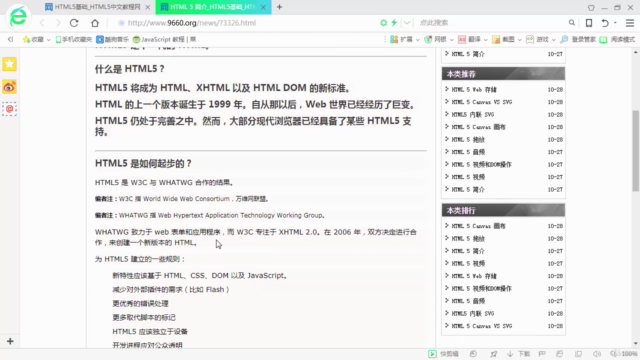Screen dimensions: 640x360
Task: Expand the 截图 screenshot dropdown
Action: coord(519,40)
